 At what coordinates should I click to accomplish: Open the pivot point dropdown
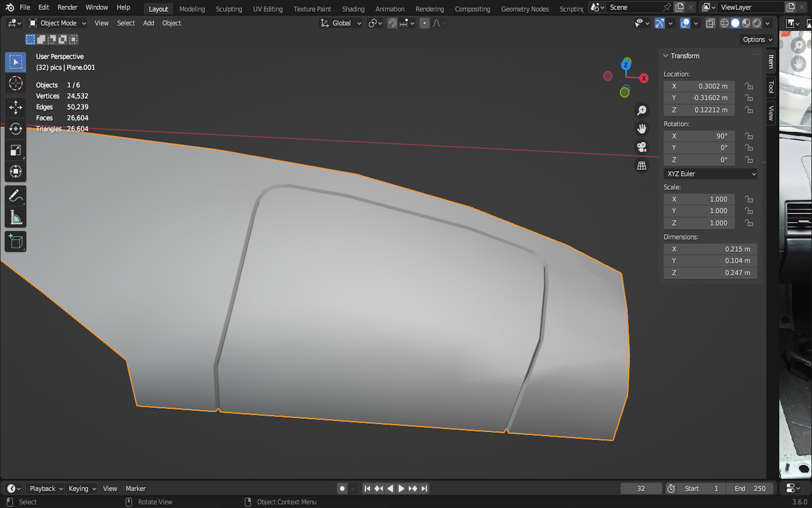[x=375, y=23]
